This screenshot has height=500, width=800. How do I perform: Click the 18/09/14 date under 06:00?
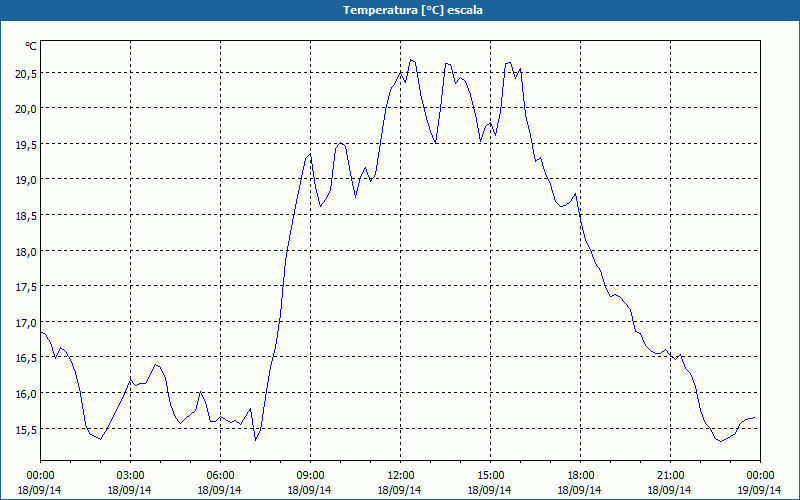(220, 490)
